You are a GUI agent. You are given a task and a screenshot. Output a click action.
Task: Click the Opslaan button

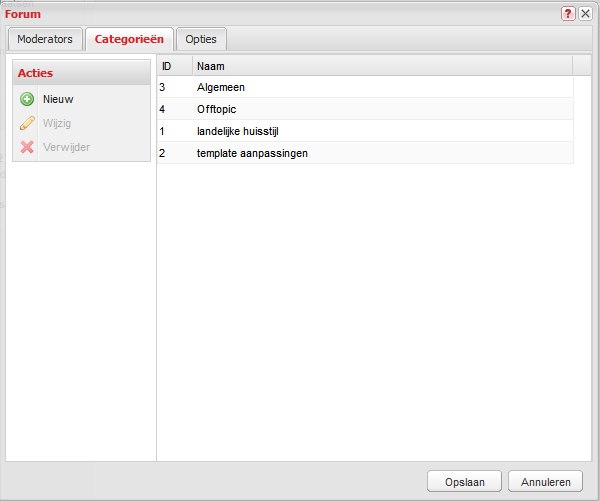point(464,481)
